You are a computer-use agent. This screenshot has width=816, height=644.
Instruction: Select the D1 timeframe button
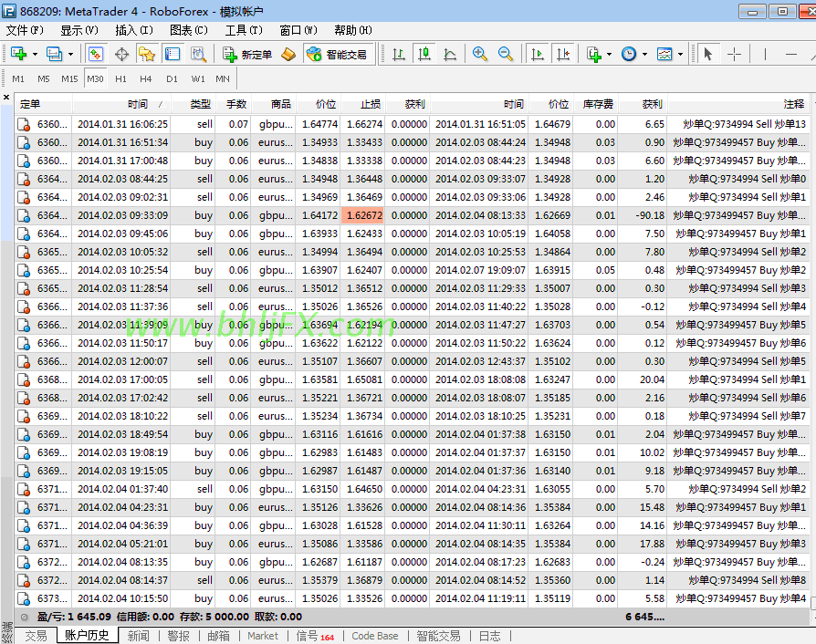[x=172, y=78]
